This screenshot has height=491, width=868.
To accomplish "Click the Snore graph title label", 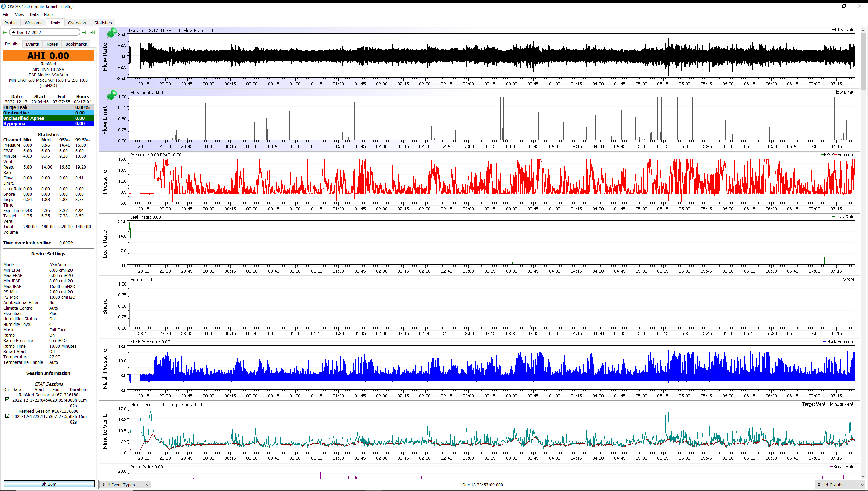I will tap(105, 307).
